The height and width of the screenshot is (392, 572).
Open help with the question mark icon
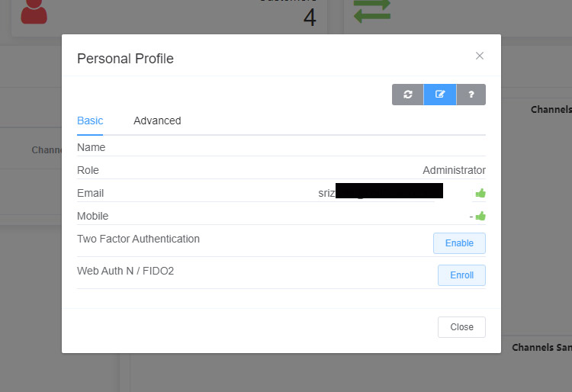coord(471,95)
